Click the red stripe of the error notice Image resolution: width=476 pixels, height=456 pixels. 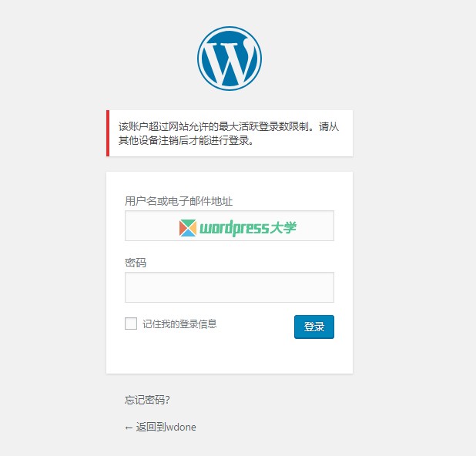[x=108, y=133]
